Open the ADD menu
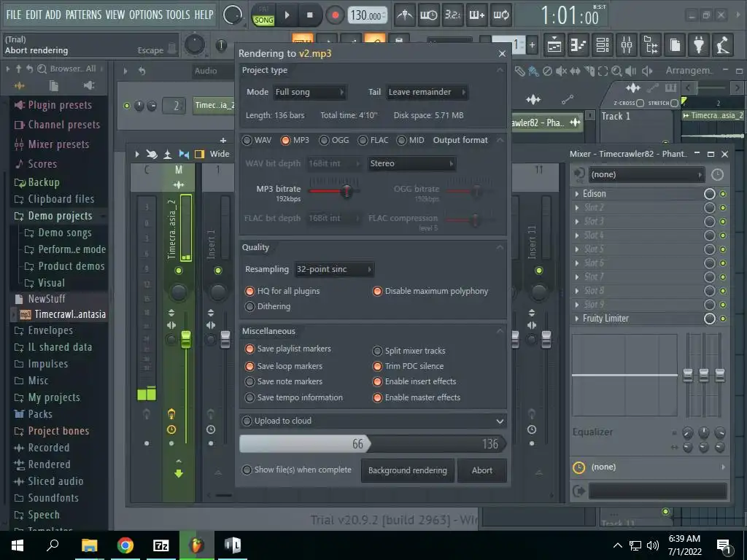The width and height of the screenshot is (747, 560). coord(53,15)
